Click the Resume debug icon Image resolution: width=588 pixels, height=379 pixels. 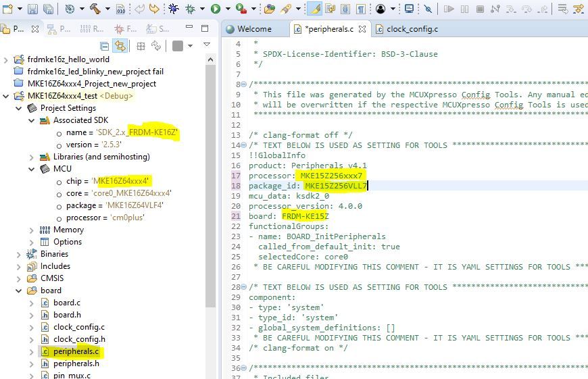(x=449, y=9)
